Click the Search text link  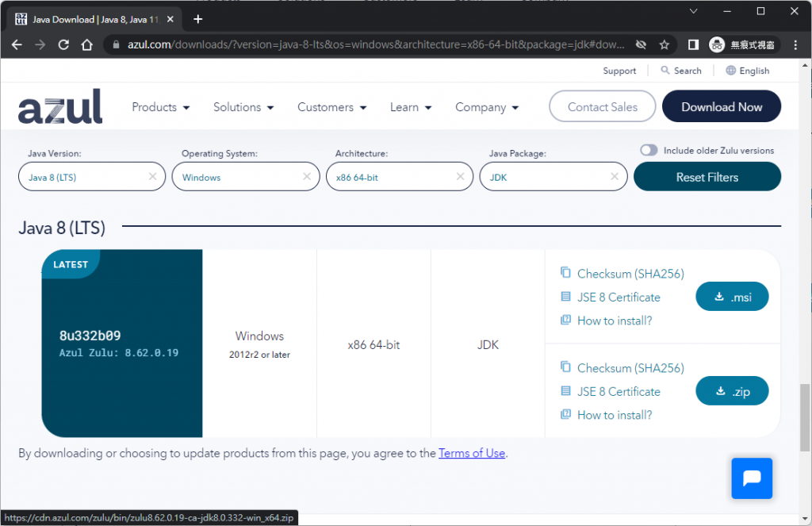pyautogui.click(x=688, y=71)
